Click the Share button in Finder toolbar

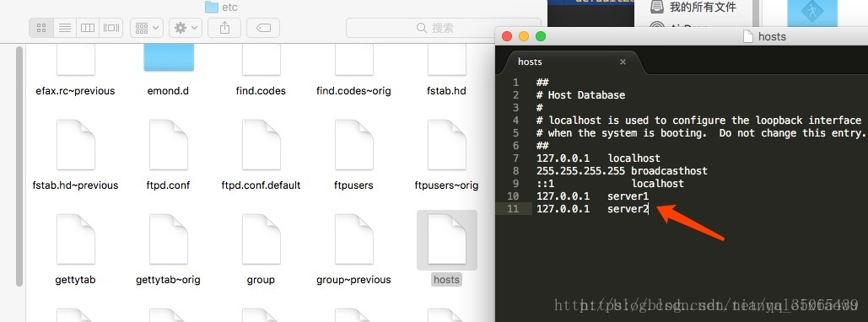pos(224,28)
